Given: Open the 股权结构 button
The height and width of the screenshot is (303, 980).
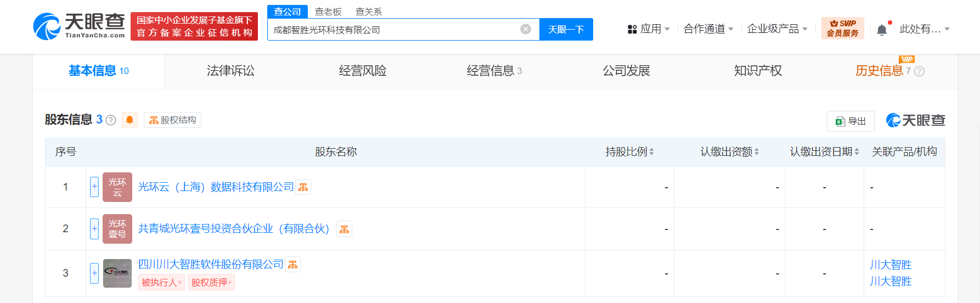Looking at the screenshot, I should pos(172,120).
